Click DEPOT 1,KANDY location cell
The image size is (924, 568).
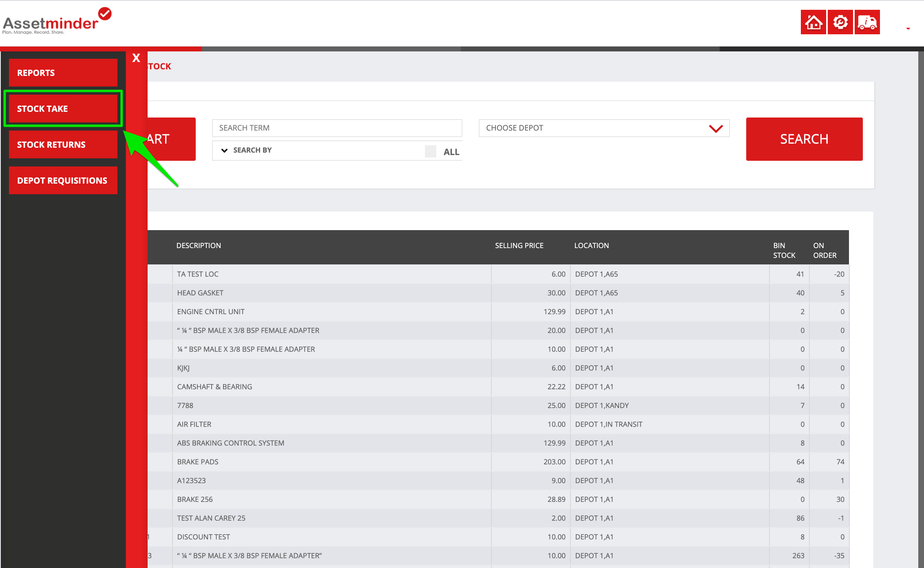coord(670,406)
